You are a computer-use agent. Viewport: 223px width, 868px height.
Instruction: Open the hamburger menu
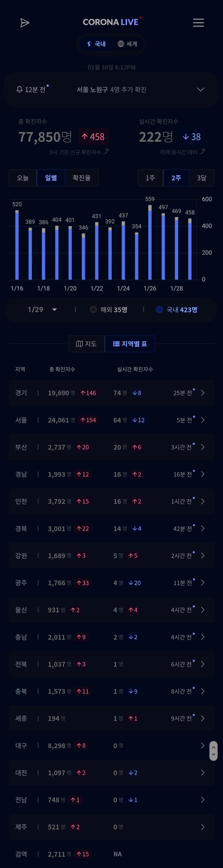tap(198, 23)
